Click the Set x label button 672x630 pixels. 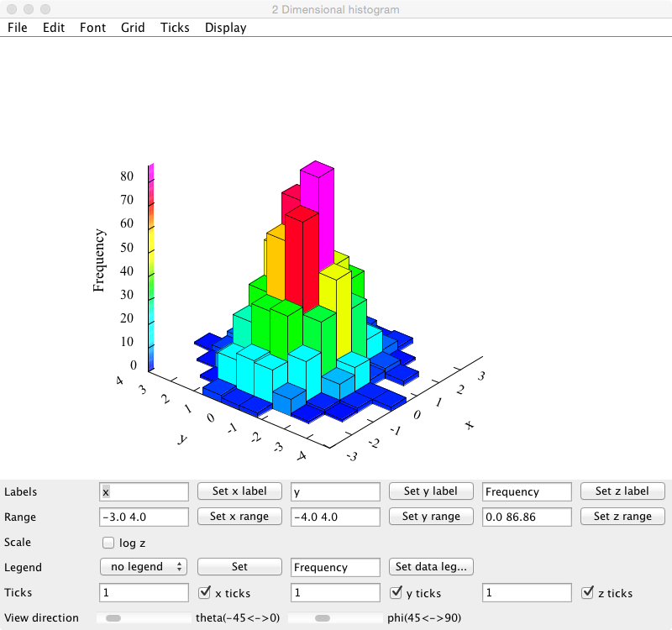point(239,491)
